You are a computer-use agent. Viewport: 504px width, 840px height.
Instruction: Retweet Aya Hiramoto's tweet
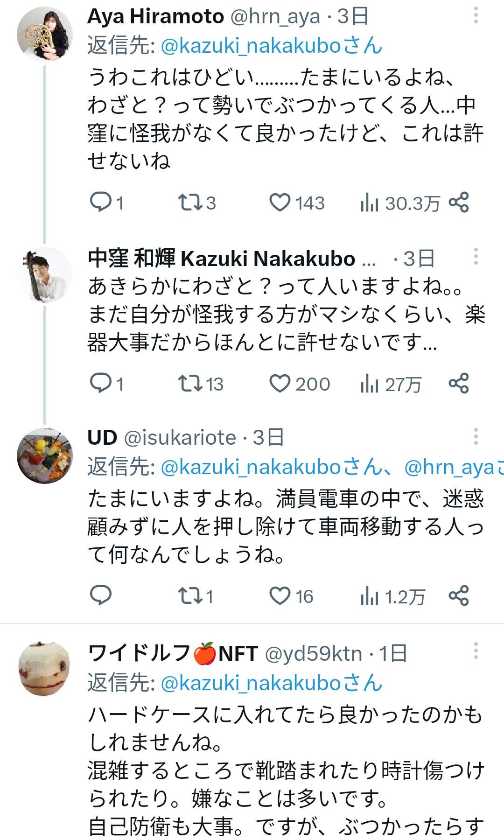189,203
